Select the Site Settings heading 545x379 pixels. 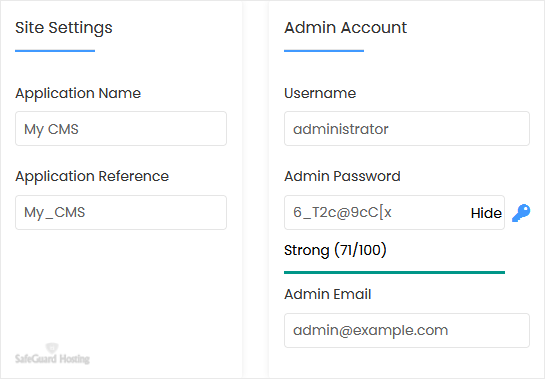64,28
